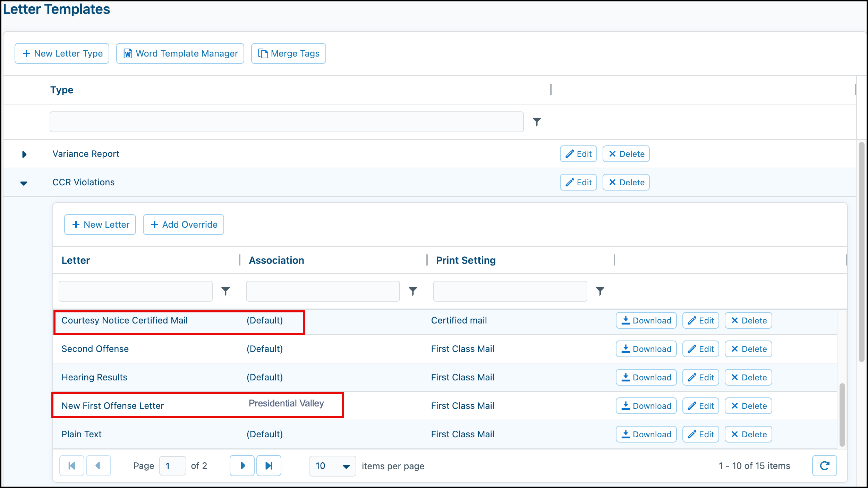Click the Letter column filter funnel icon
This screenshot has width=868, height=488.
tap(225, 291)
